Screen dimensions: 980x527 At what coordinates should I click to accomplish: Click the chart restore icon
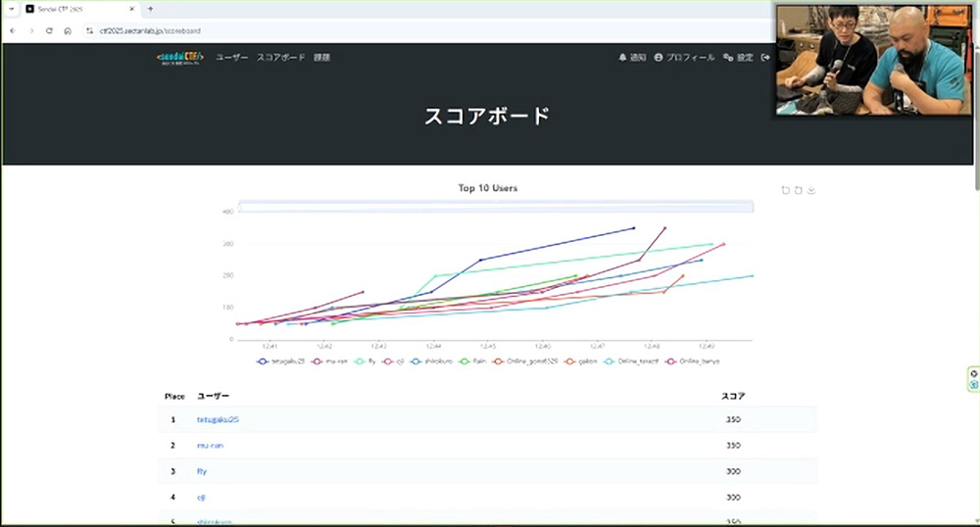pos(799,190)
